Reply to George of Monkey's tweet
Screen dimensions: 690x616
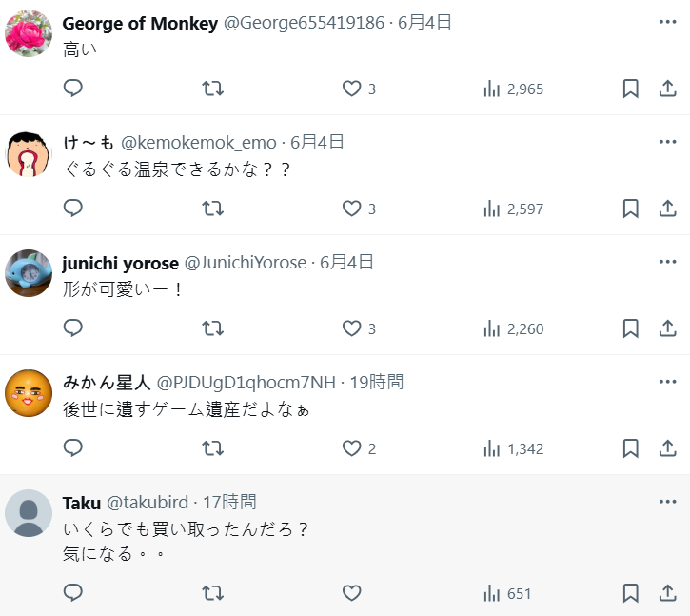point(73,89)
